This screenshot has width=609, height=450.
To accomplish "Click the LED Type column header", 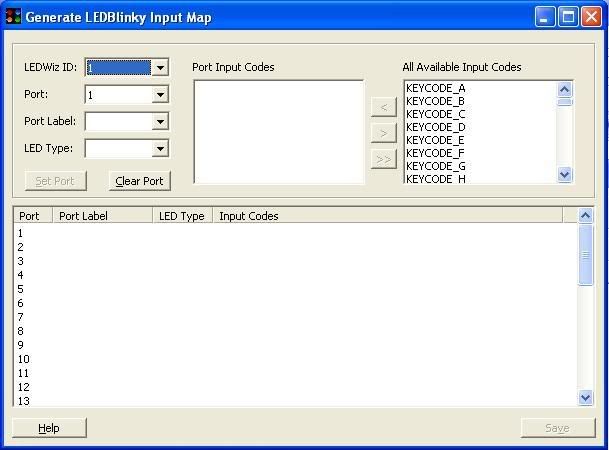I will tap(182, 216).
